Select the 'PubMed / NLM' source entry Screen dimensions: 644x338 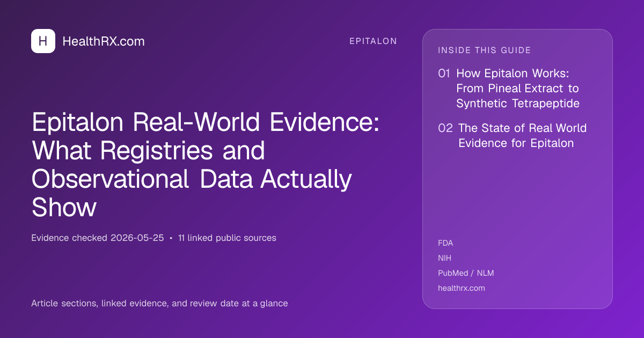(466, 273)
